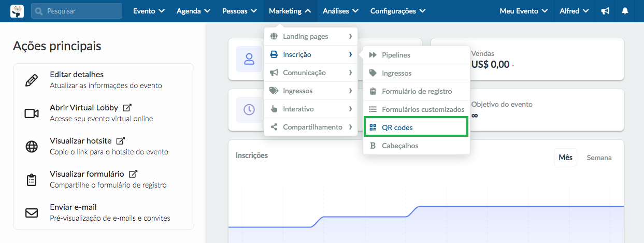Click external-link icon next to Visualizar hotsite
The width and height of the screenshot is (644, 243).
click(x=121, y=140)
